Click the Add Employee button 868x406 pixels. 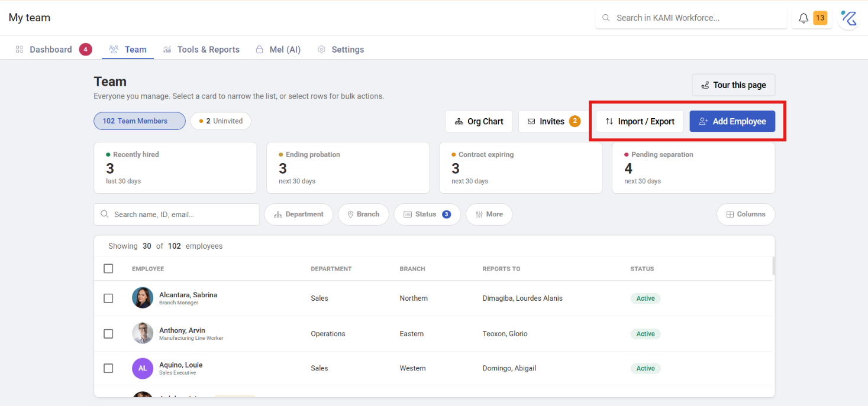click(733, 121)
